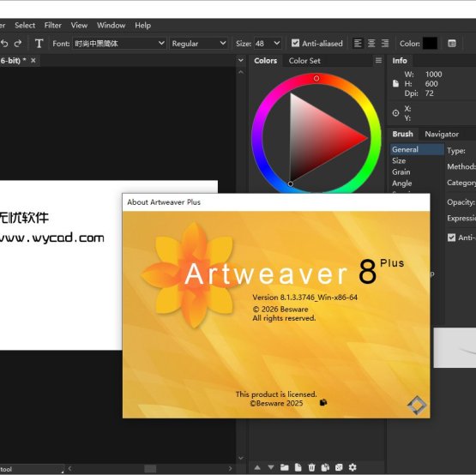Open layer panel settings gear
476x475 pixels.
tap(352, 467)
